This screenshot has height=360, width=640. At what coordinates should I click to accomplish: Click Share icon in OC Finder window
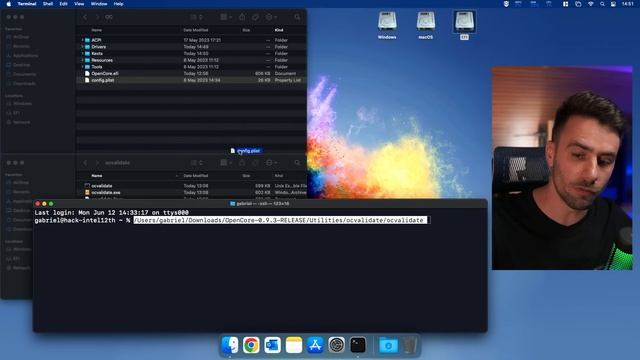coord(242,17)
